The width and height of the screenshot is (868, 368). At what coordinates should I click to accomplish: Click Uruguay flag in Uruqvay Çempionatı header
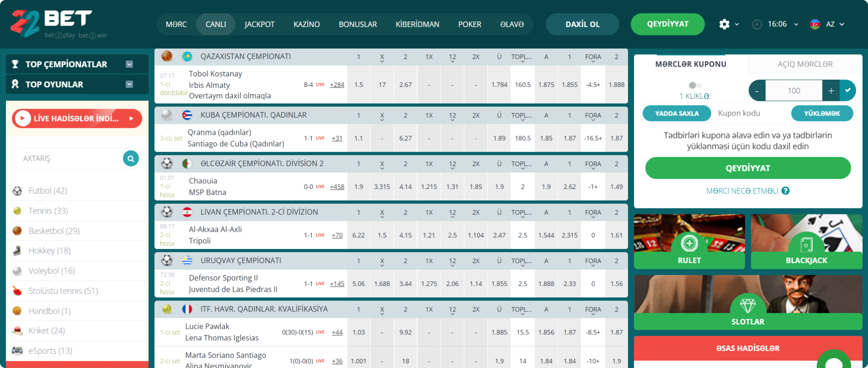pos(187,260)
